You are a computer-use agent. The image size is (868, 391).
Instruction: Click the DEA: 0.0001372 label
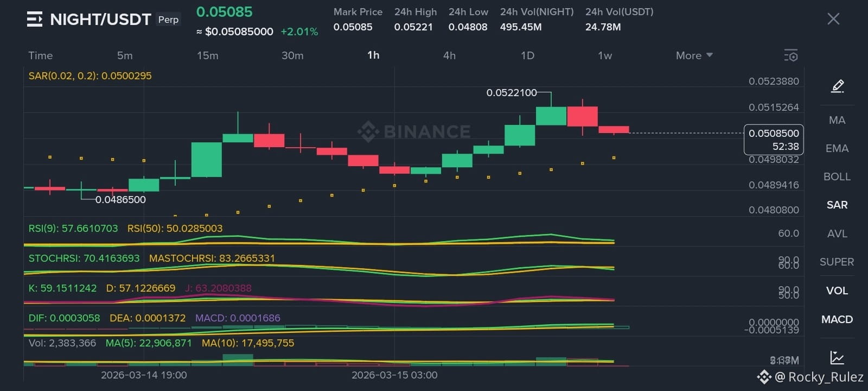tap(148, 318)
